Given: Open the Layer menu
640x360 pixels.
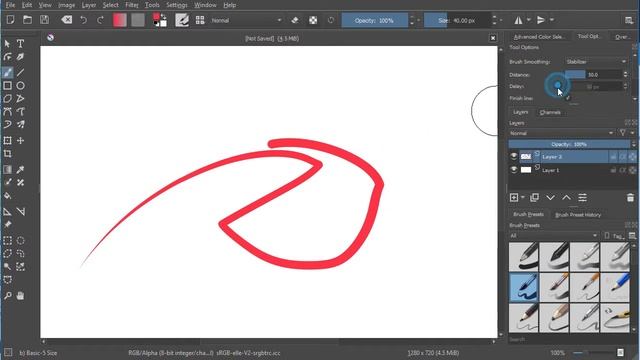Looking at the screenshot, I should [x=89, y=5].
